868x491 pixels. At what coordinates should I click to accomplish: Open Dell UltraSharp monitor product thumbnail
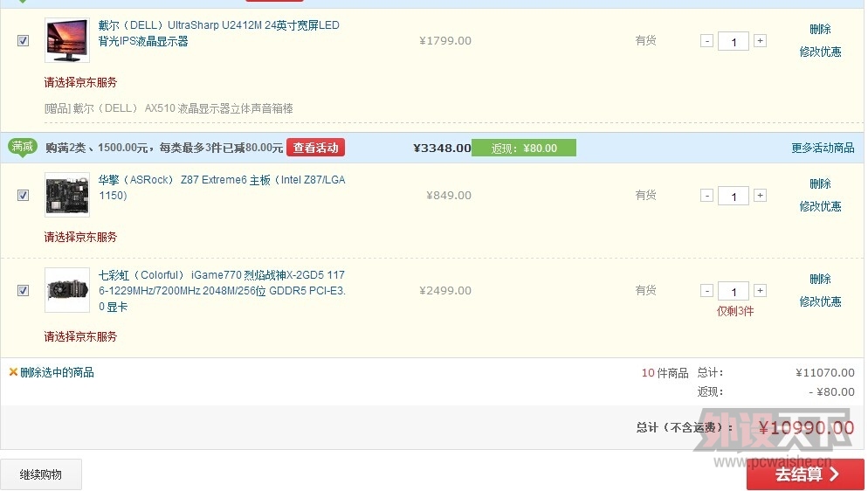point(67,40)
